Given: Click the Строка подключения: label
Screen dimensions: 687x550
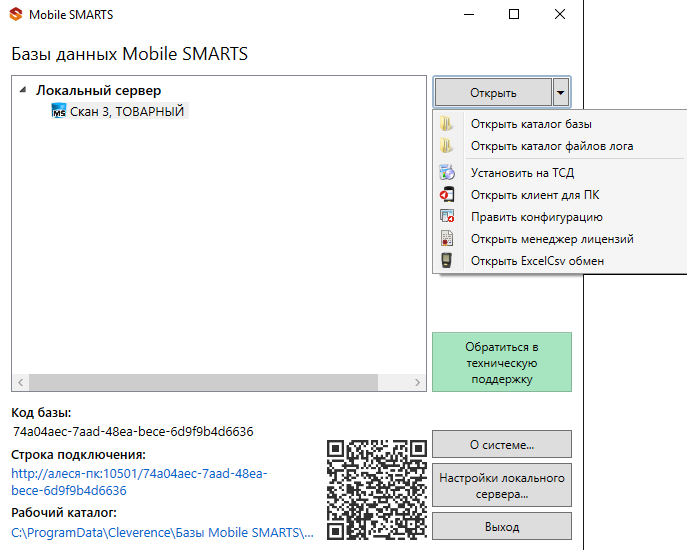Looking at the screenshot, I should click(x=78, y=454).
